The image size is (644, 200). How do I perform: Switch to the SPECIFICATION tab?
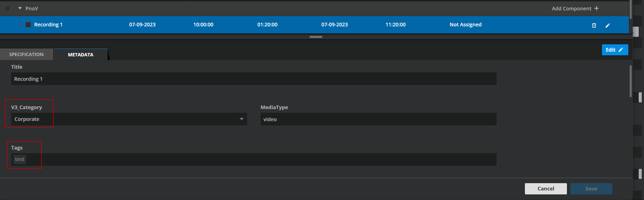tap(26, 54)
